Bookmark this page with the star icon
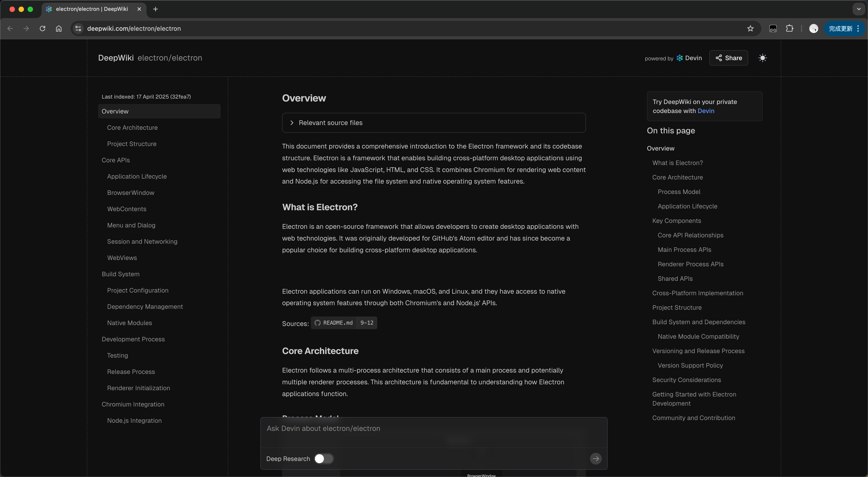This screenshot has width=868, height=477. [750, 29]
